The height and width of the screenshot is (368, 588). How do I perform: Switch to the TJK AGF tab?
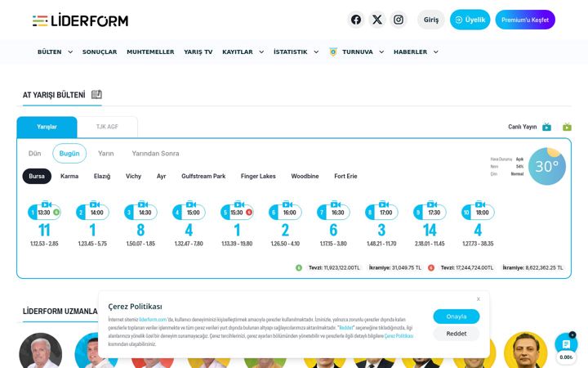click(107, 127)
